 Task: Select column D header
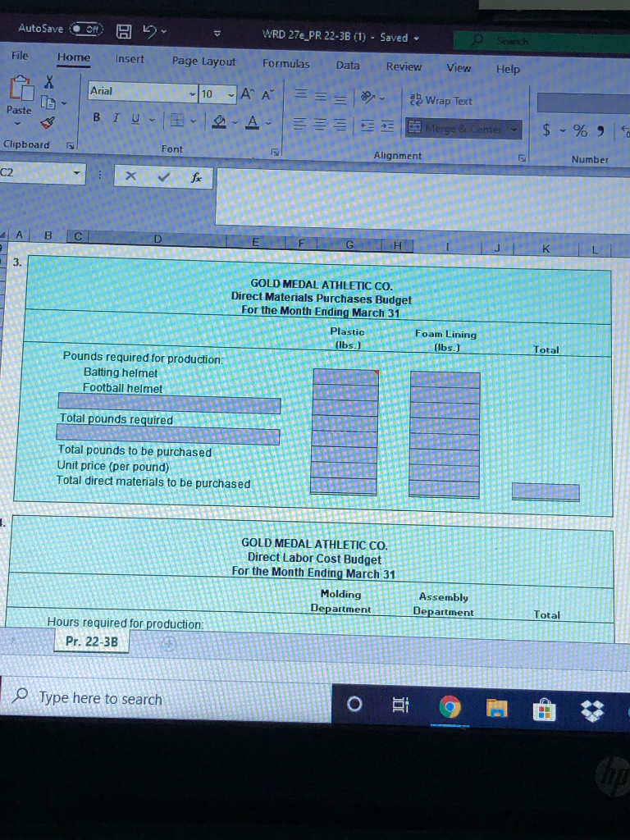coord(157,239)
